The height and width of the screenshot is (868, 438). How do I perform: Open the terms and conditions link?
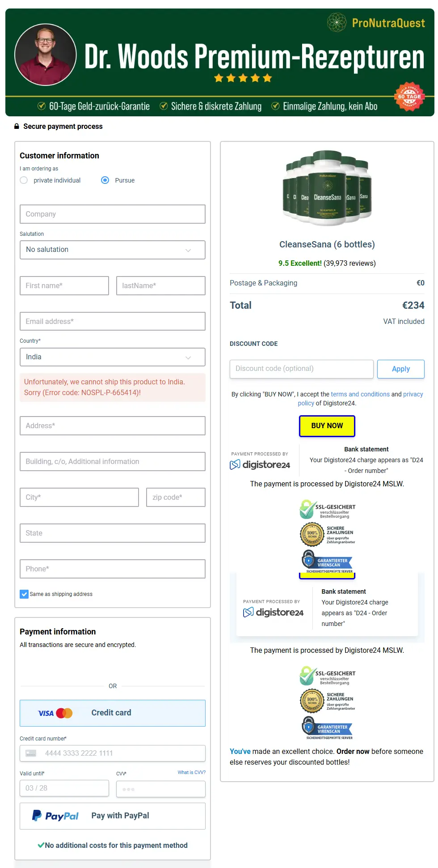click(360, 394)
